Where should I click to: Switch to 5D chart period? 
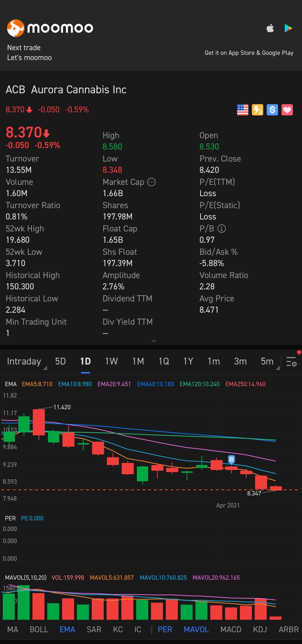pos(60,361)
